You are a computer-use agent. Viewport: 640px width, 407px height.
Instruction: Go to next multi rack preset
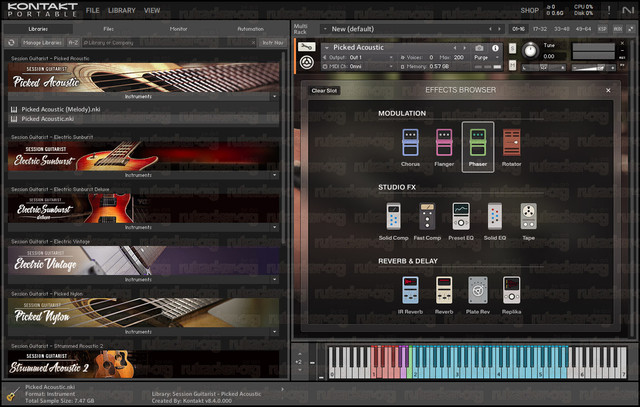[x=499, y=29]
